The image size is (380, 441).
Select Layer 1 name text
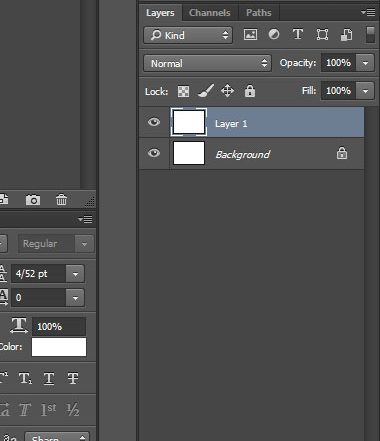coord(231,124)
